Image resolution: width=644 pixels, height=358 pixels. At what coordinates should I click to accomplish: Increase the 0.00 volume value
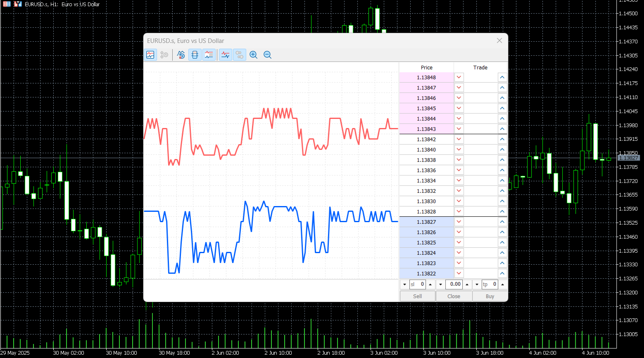[x=467, y=284]
